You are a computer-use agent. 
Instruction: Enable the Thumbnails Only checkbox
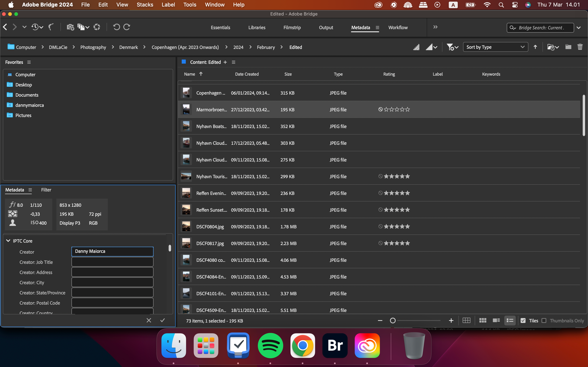544,320
